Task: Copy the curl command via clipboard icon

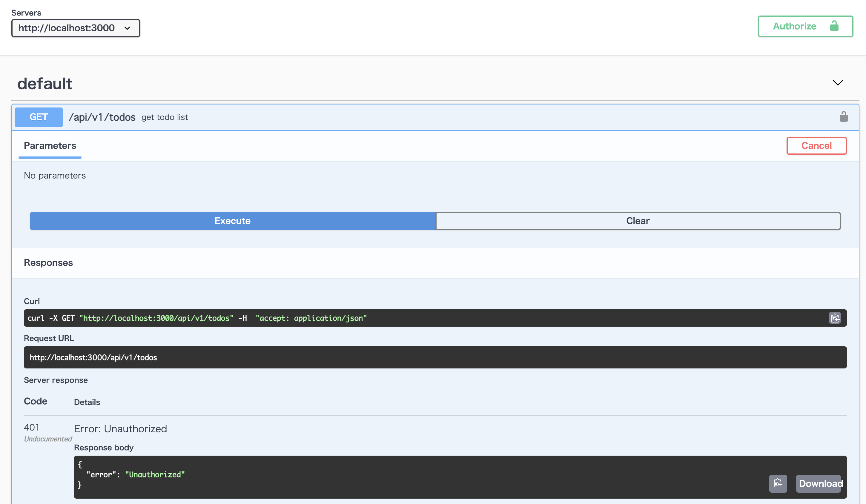Action: pos(835,318)
